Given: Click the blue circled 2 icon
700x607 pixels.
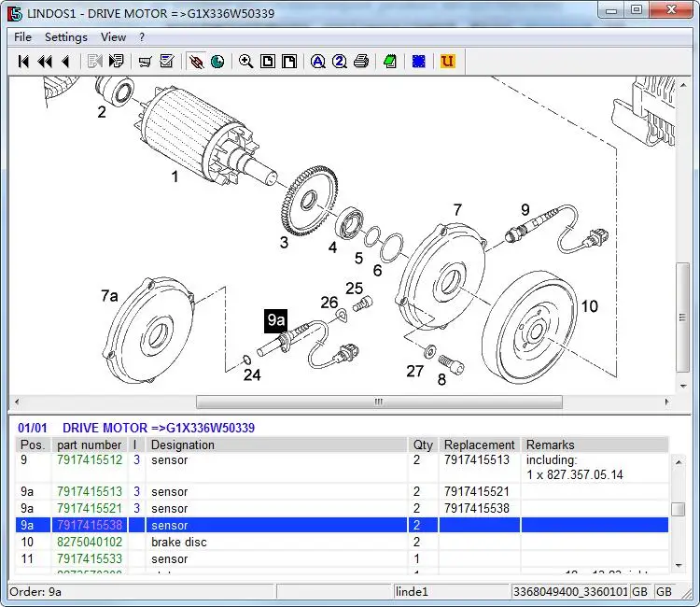Looking at the screenshot, I should point(339,62).
